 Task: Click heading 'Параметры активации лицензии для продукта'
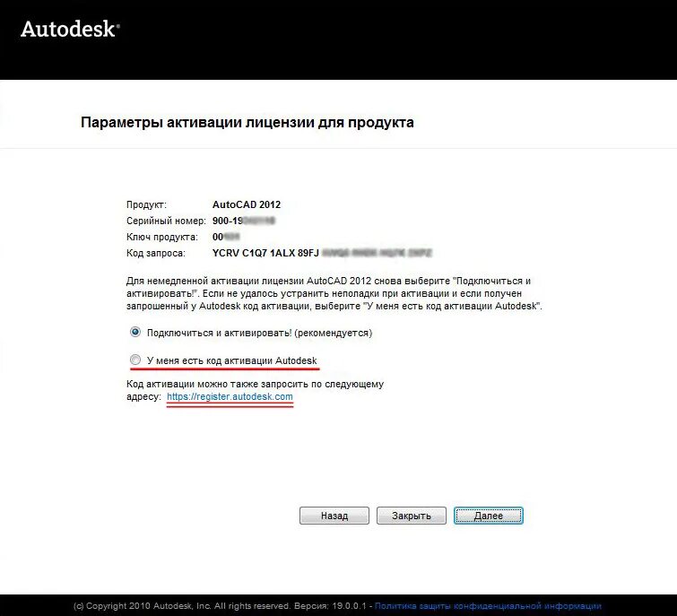click(247, 123)
